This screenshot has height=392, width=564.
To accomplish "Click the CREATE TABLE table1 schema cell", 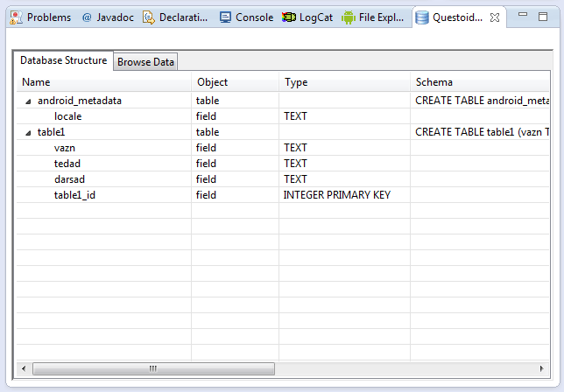I will 482,132.
